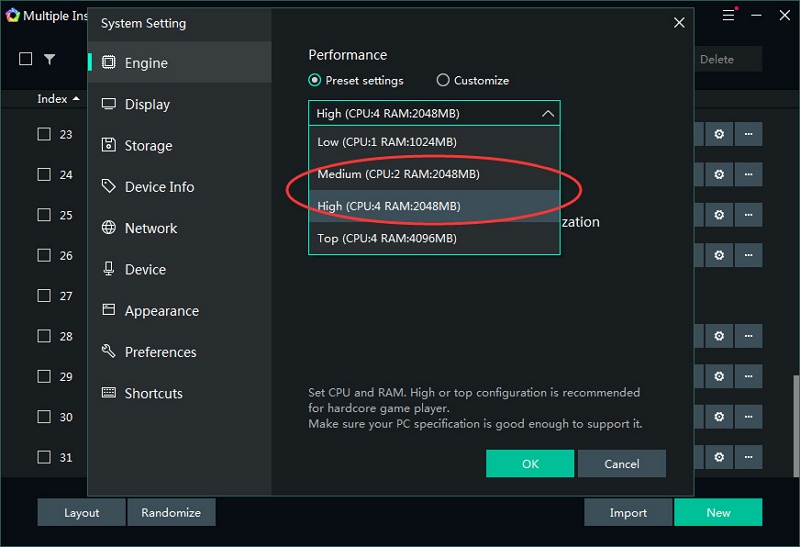Check the box for instance 31
This screenshot has height=547, width=800.
(44, 457)
